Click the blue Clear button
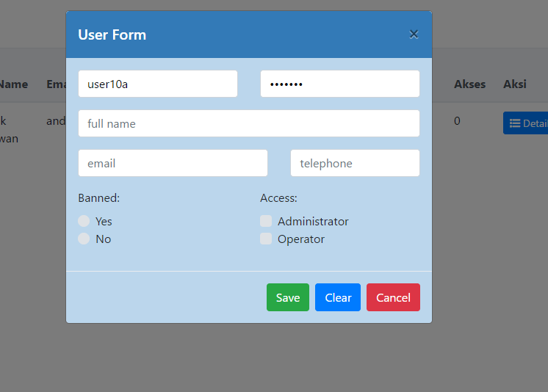The image size is (548, 392). tap(338, 297)
